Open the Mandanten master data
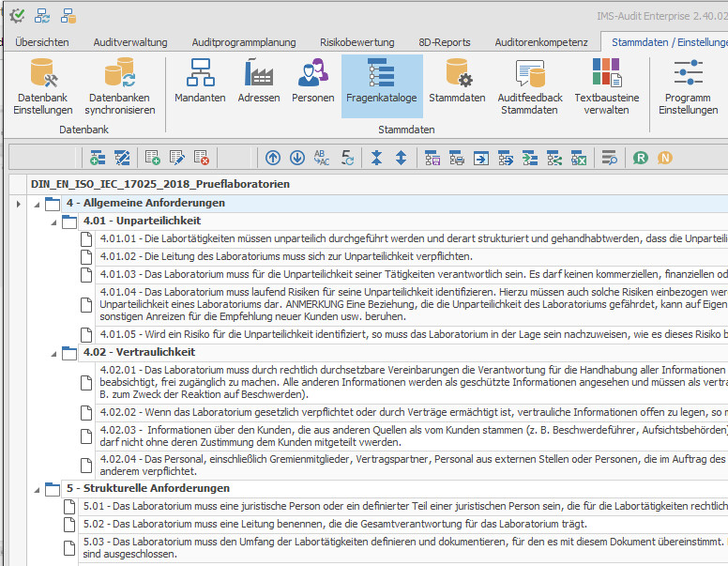Image resolution: width=728 pixels, height=566 pixels. 200,81
